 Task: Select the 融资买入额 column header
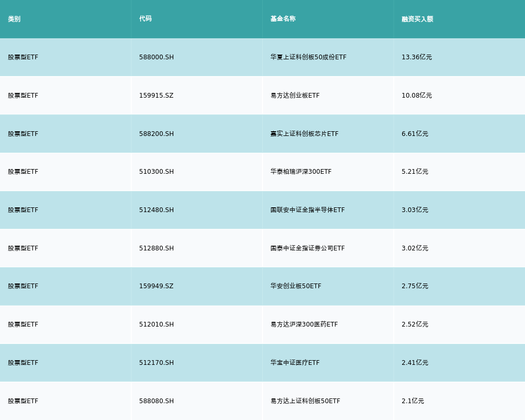417,19
